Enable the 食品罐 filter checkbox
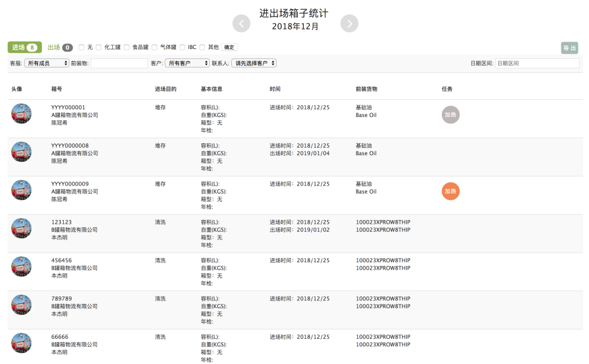This screenshot has height=364, width=589. 127,47
